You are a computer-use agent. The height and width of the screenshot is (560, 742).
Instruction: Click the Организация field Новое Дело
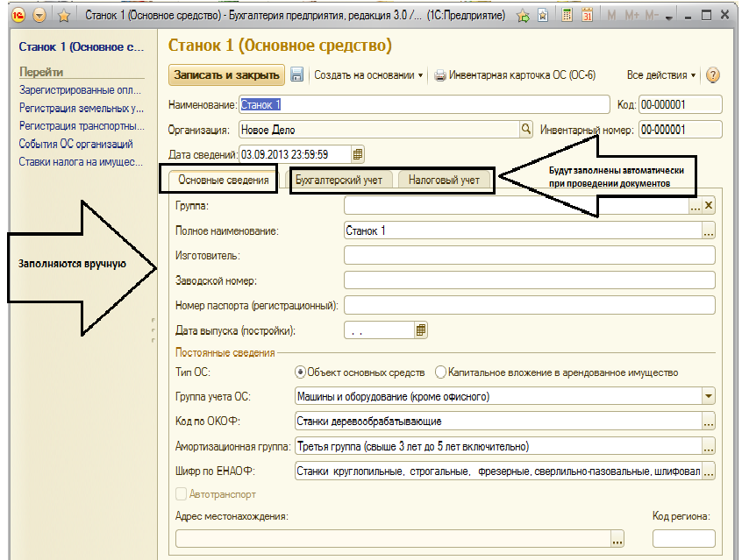coord(379,130)
